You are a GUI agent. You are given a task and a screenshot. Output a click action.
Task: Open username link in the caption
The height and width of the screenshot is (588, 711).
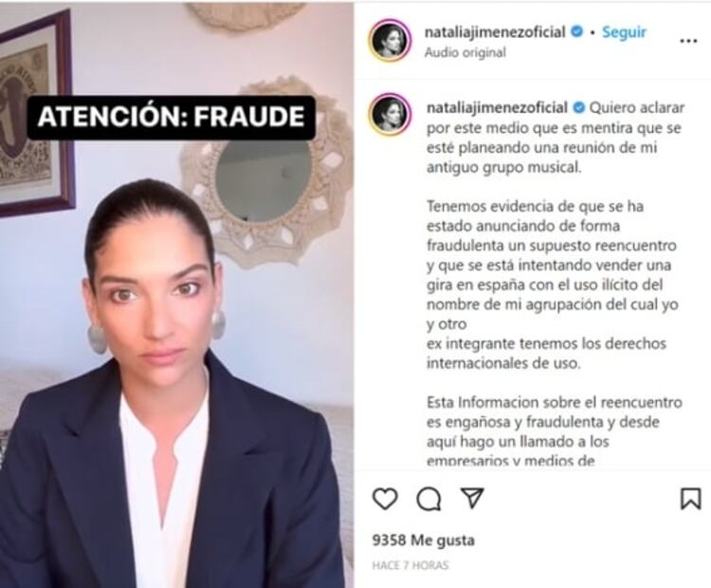point(498,108)
